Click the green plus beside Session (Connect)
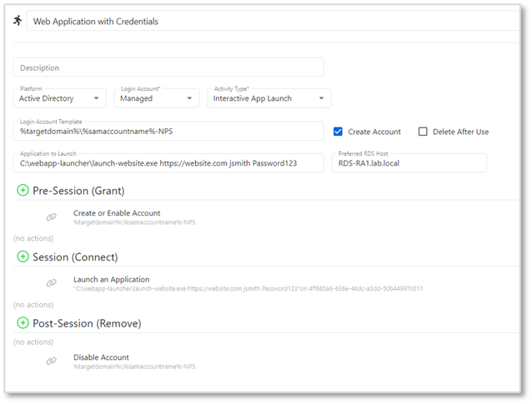 (23, 257)
